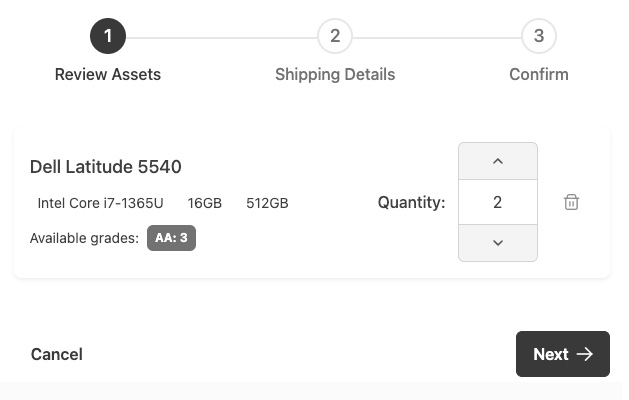Viewport: 629px width, 400px height.
Task: Switch to the Shipping Details step
Action: (335, 74)
